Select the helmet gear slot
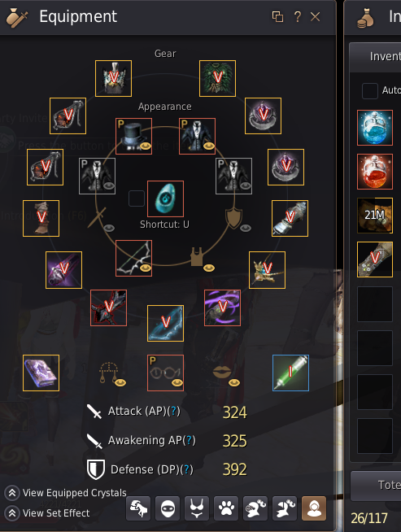This screenshot has width=401, height=532. coord(113,78)
